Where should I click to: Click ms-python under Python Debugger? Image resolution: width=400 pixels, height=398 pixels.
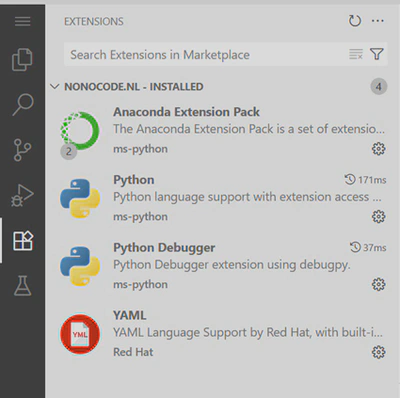140,285
